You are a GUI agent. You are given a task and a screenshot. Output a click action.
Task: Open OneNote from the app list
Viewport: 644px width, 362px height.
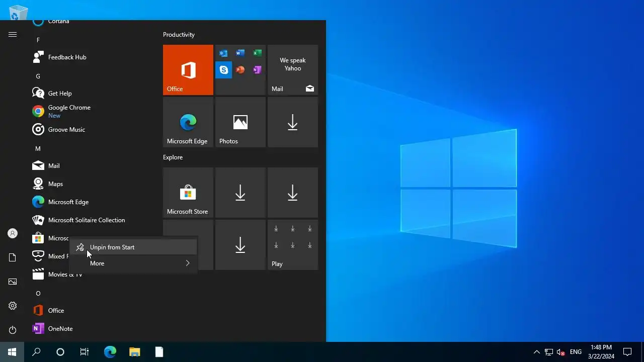[x=93, y=329]
